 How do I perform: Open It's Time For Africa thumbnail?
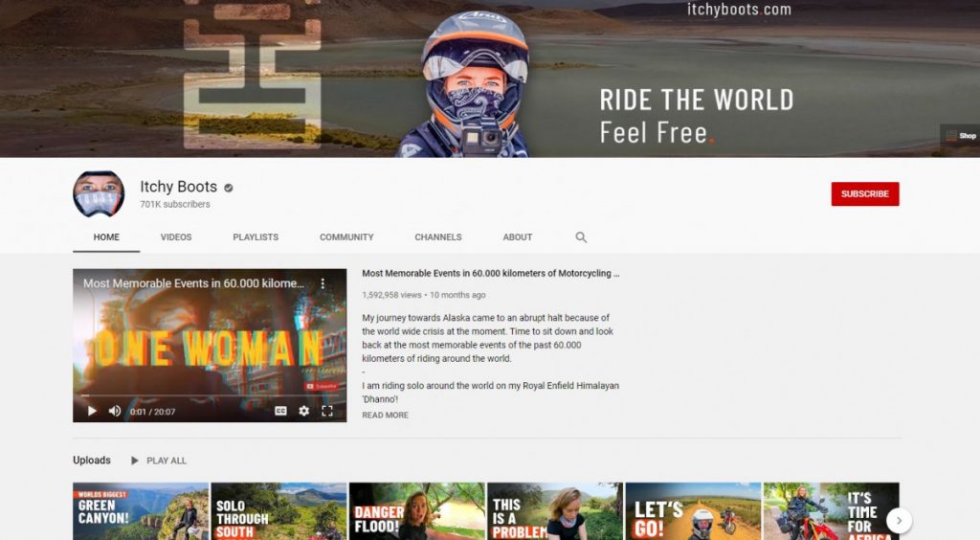coord(832,511)
